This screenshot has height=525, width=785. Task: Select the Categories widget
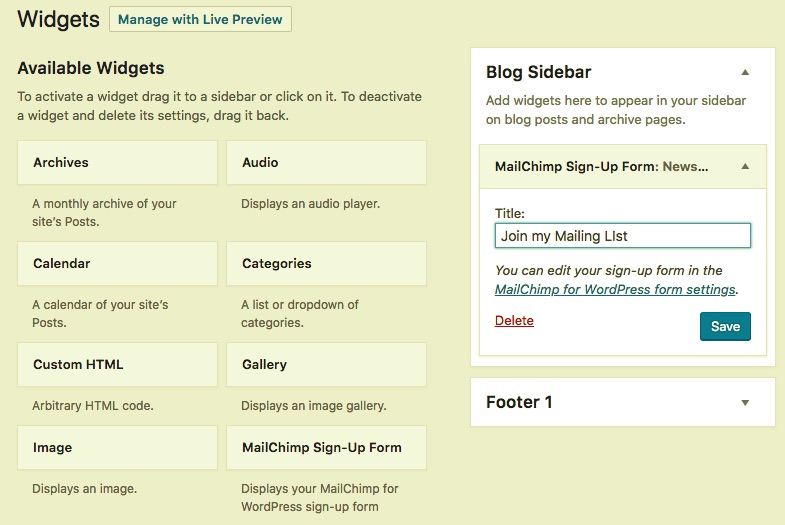326,264
